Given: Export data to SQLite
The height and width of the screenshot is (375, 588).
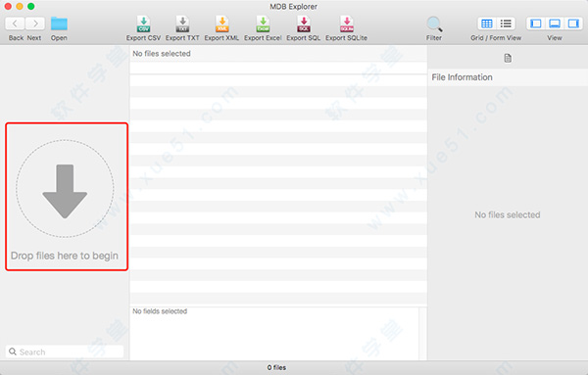Looking at the screenshot, I should (347, 23).
